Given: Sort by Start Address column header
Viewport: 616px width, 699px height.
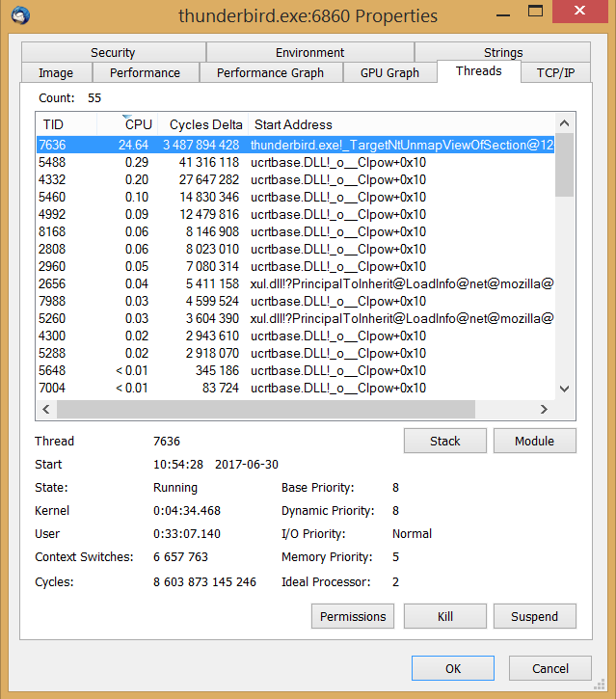Looking at the screenshot, I should click(401, 124).
